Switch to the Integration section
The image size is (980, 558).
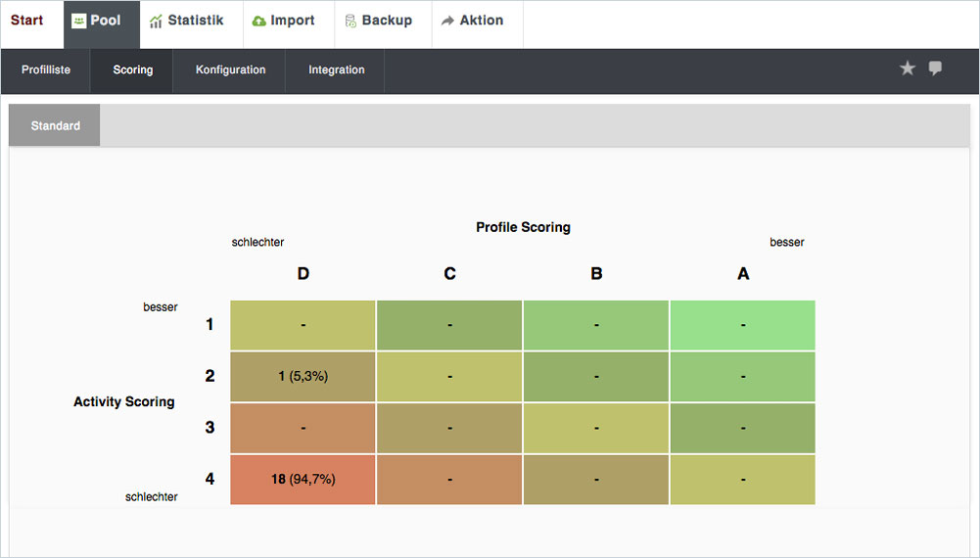336,70
